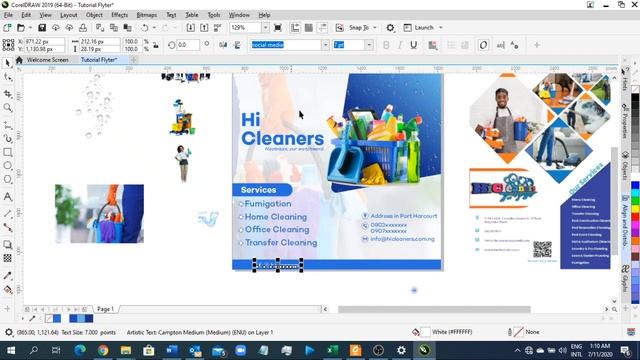
Task: Click the Print icon
Action: coord(83,28)
